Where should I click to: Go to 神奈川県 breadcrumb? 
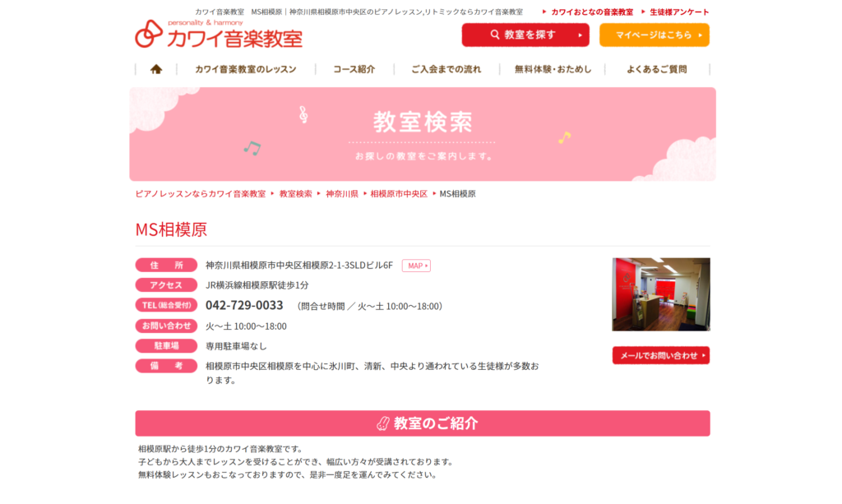[342, 194]
